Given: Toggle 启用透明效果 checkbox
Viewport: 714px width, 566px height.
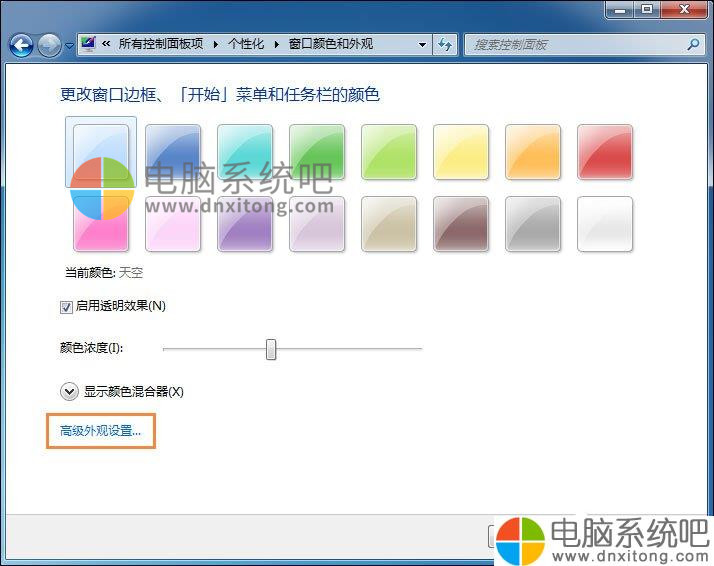Looking at the screenshot, I should [x=66, y=307].
